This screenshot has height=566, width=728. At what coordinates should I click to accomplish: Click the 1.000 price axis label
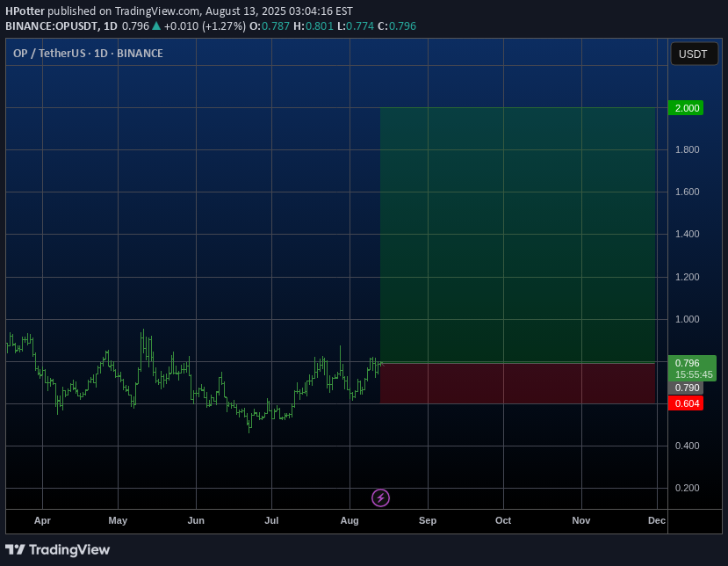click(687, 319)
